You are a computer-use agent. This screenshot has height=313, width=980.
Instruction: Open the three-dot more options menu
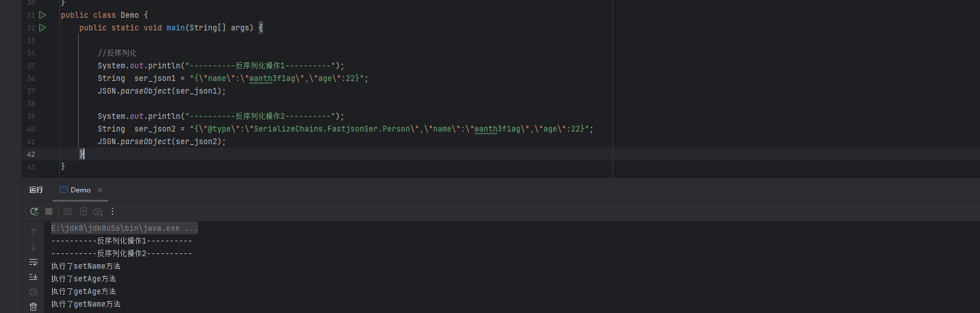[x=113, y=211]
